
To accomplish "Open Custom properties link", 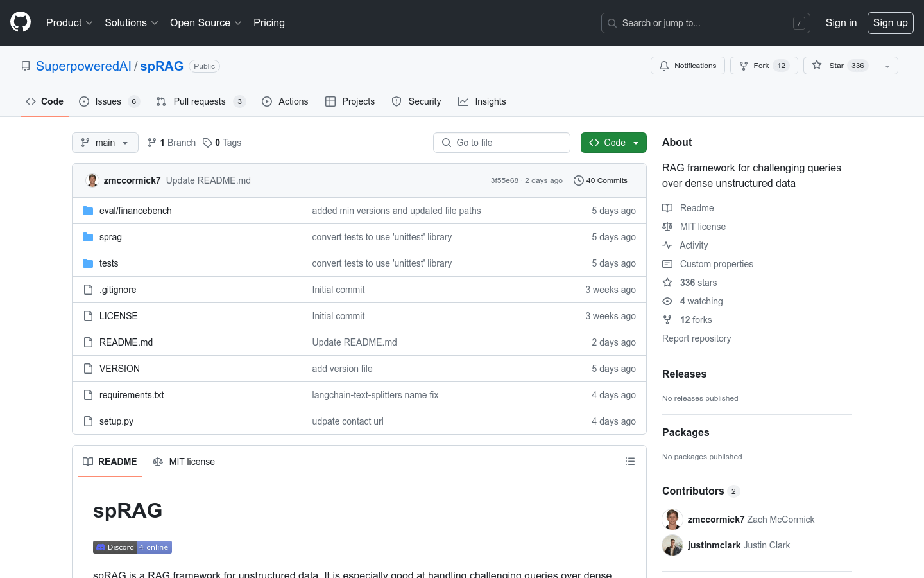I will pyautogui.click(x=708, y=264).
